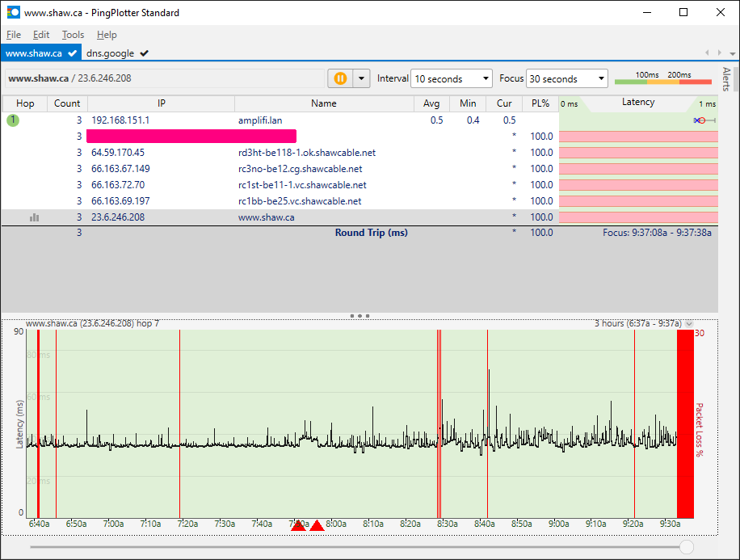Select the 66.163.67.149 IP cell
Image resolution: width=740 pixels, height=560 pixels.
[x=120, y=169]
